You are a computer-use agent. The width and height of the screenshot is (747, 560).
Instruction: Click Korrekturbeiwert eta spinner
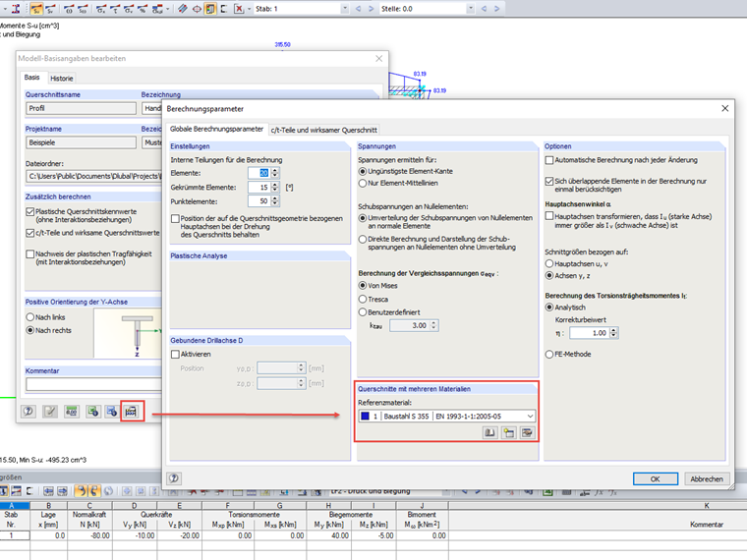pos(614,333)
